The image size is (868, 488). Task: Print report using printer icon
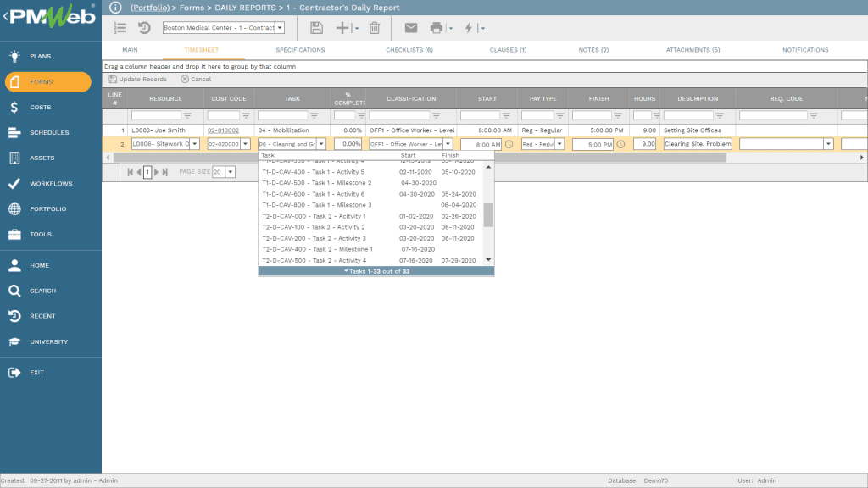pyautogui.click(x=437, y=28)
